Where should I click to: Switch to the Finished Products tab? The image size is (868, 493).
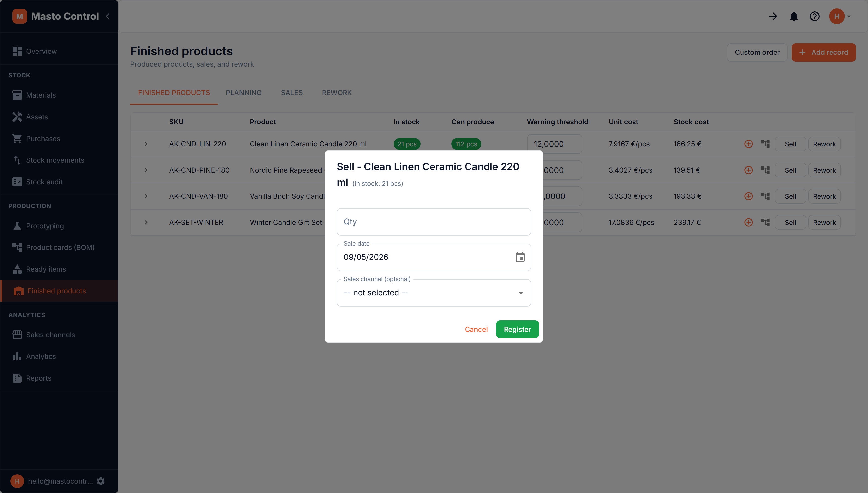(x=174, y=93)
